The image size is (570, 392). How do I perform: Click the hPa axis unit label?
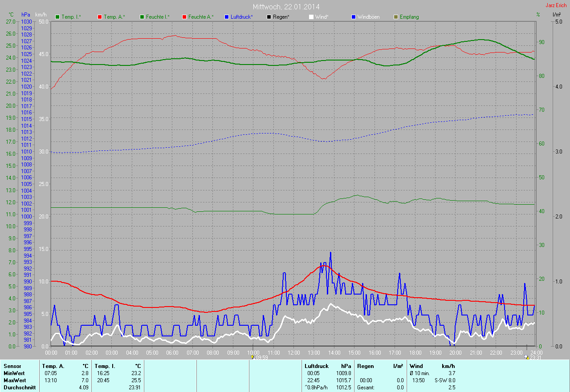[26, 15]
